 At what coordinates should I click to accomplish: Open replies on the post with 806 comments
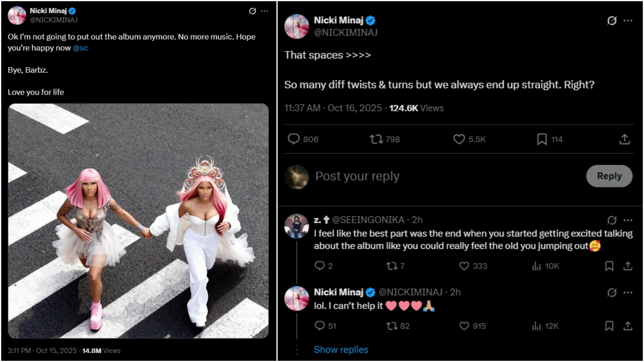click(x=294, y=139)
